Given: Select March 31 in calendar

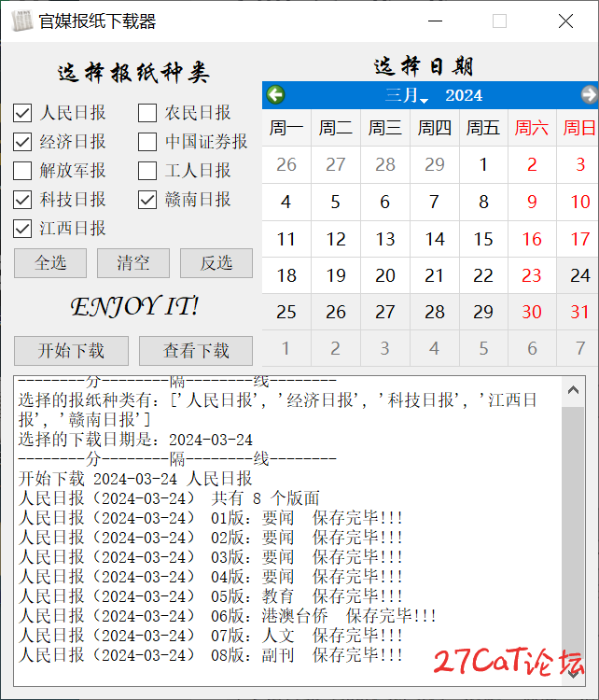Looking at the screenshot, I should [579, 312].
